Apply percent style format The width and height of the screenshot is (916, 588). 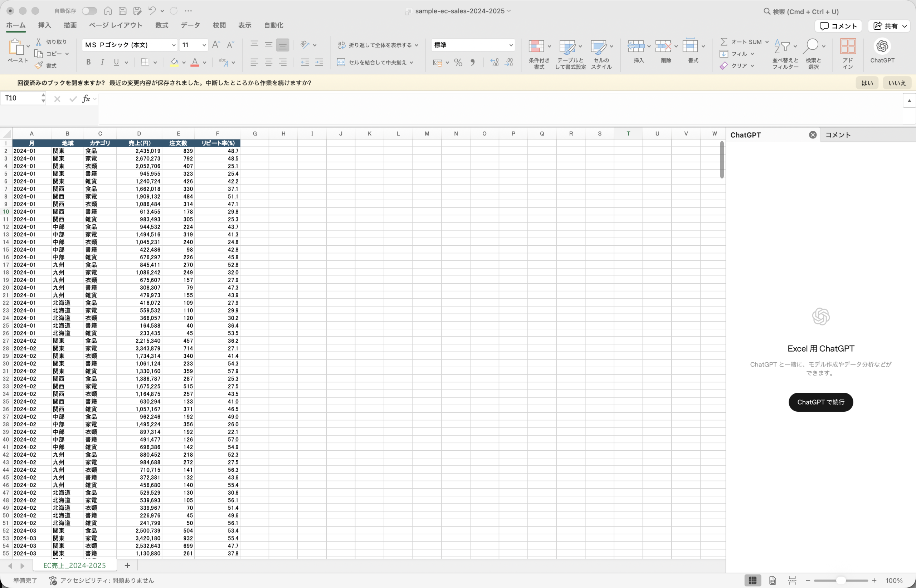(x=458, y=62)
